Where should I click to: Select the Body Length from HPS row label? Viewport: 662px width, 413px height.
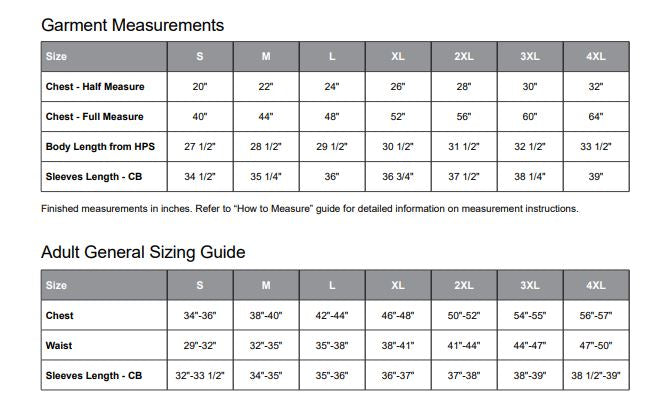[100, 147]
